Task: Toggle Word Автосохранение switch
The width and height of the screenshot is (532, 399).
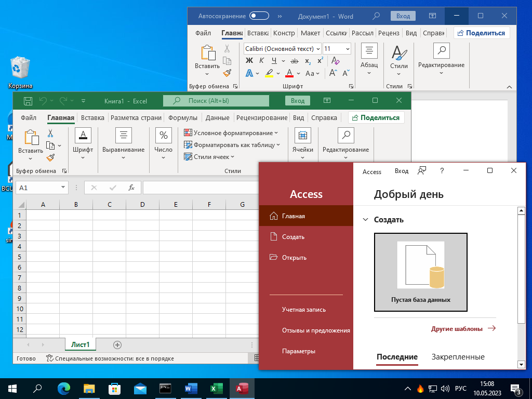Action: point(259,16)
